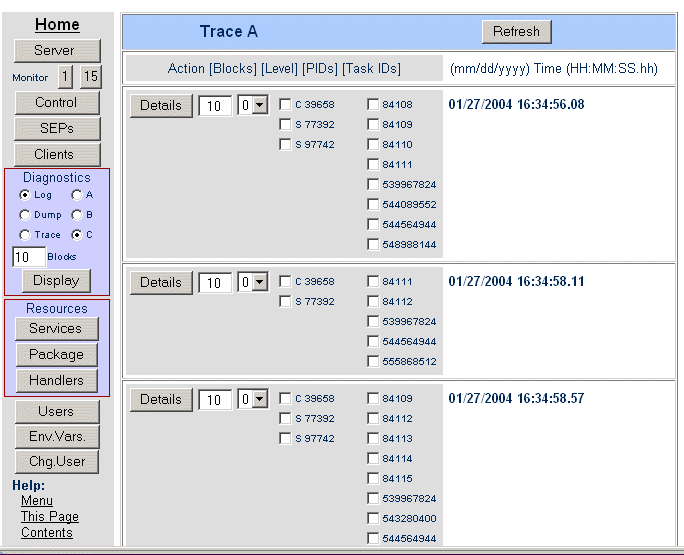
Task: Open the SEPs page
Action: click(x=57, y=128)
